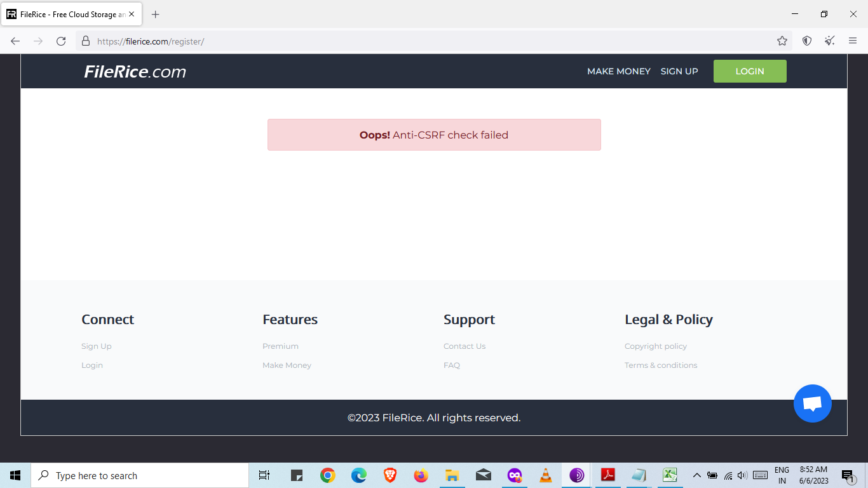868x488 pixels.
Task: Click the FileRice.com logo
Action: [135, 72]
